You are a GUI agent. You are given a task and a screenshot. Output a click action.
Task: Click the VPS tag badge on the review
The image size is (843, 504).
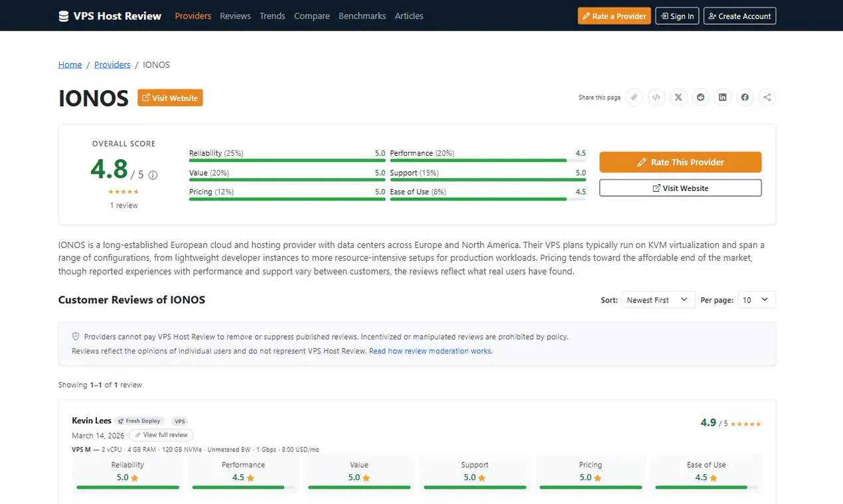coord(180,421)
